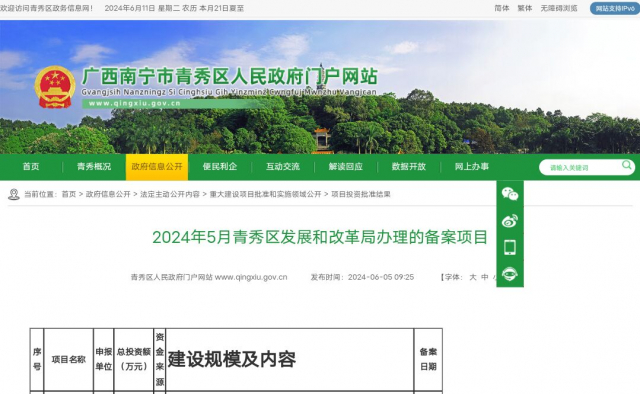640x394 pixels.
Task: Switch to 简体 simplified Chinese
Action: 502,8
